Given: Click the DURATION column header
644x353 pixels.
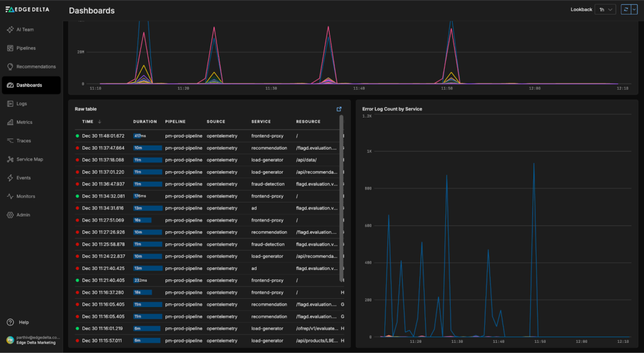Looking at the screenshot, I should pyautogui.click(x=145, y=121).
